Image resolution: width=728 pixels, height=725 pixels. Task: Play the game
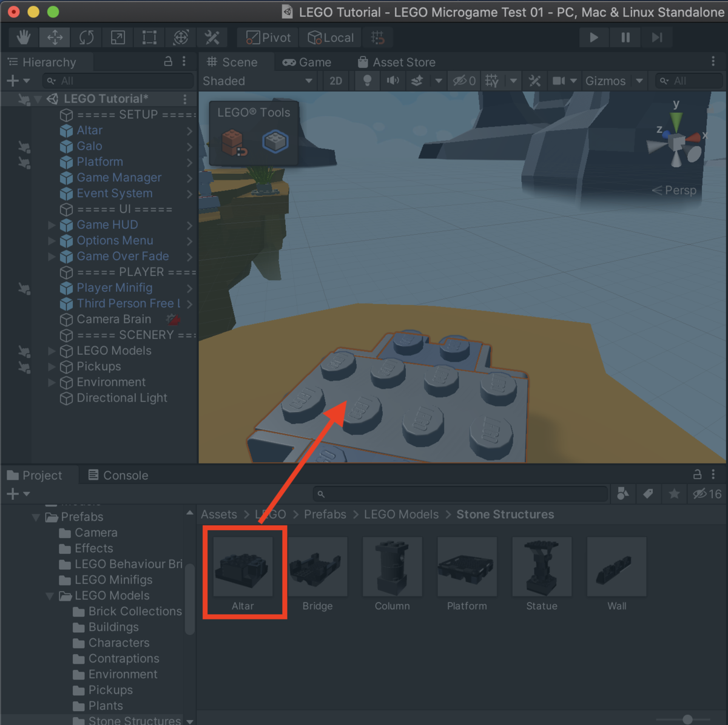point(594,38)
